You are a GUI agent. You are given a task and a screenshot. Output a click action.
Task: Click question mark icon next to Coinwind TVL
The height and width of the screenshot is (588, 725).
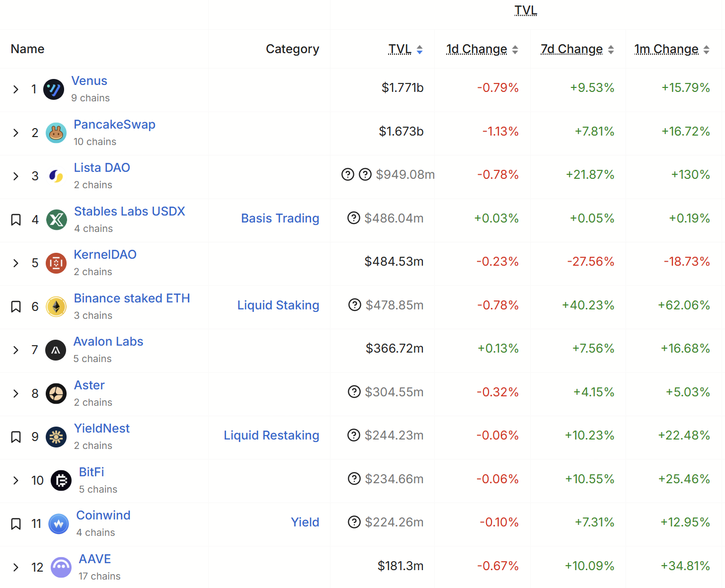point(354,522)
